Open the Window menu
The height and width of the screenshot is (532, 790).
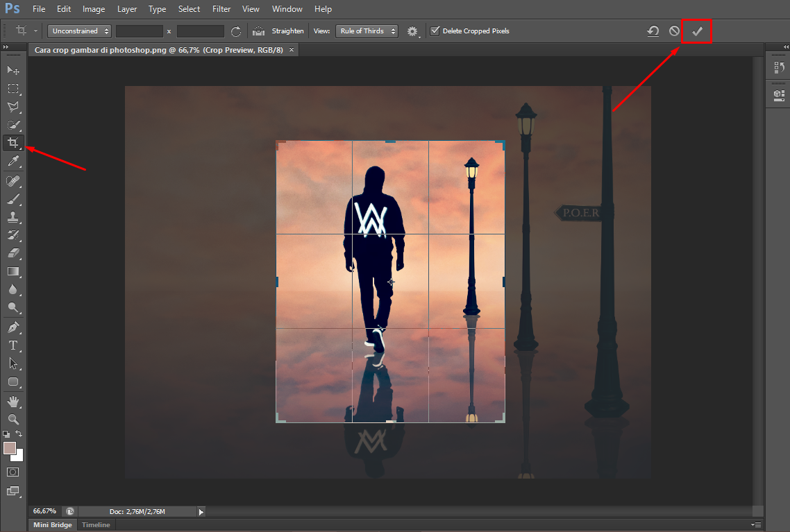click(287, 9)
